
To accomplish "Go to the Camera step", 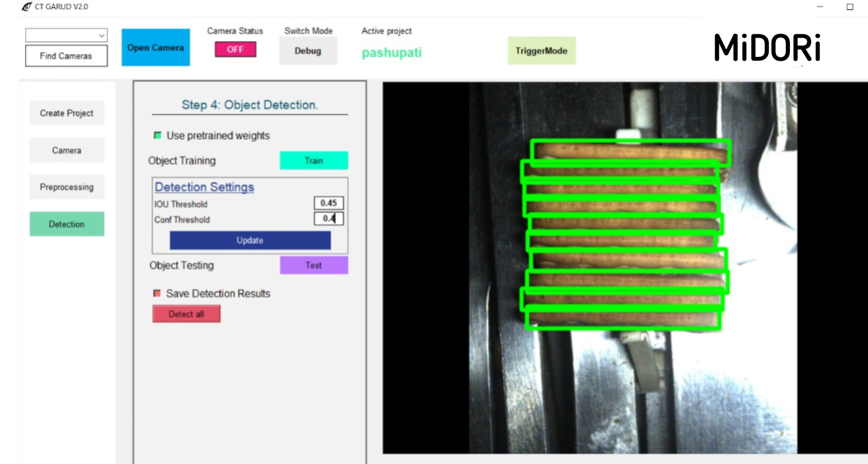I will click(66, 150).
